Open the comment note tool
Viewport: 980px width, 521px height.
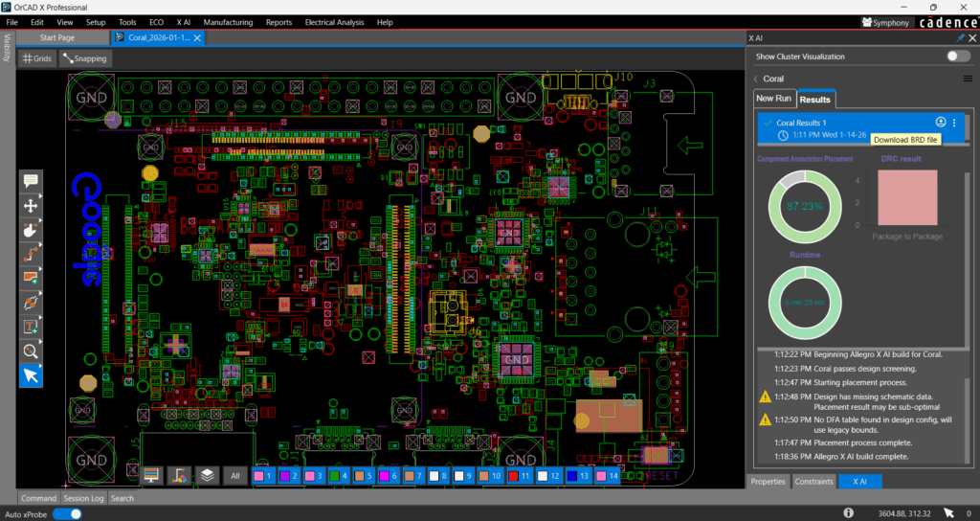click(x=31, y=181)
